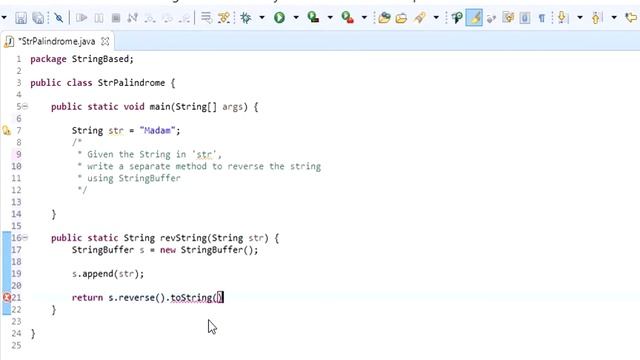The image size is (640, 360).
Task: Click the Coverage launch icon
Action: pyautogui.click(x=313, y=18)
